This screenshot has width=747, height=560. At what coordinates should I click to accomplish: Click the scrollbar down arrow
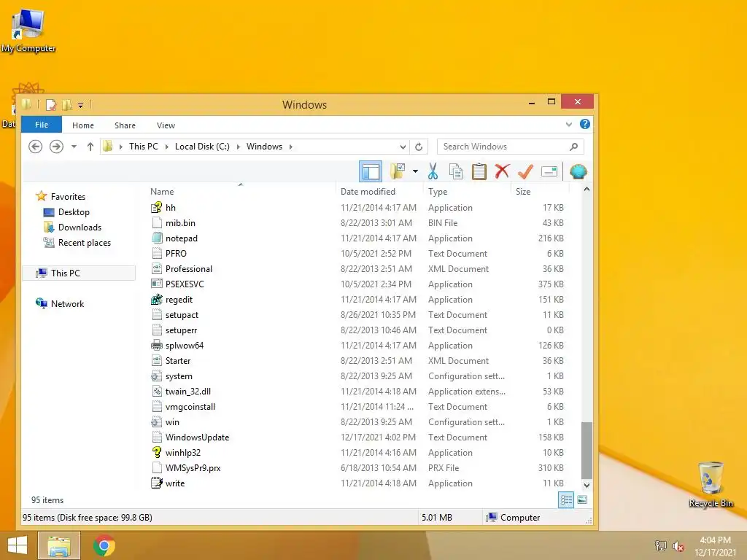click(x=587, y=485)
